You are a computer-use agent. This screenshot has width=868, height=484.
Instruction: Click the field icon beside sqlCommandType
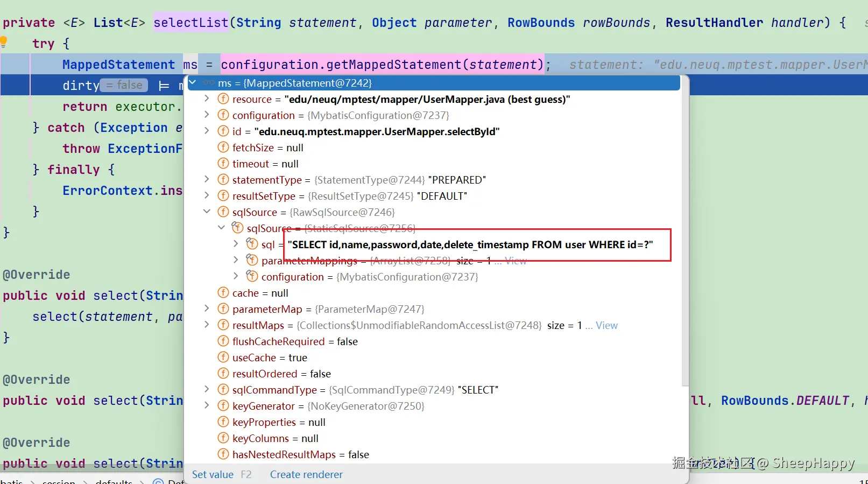223,390
